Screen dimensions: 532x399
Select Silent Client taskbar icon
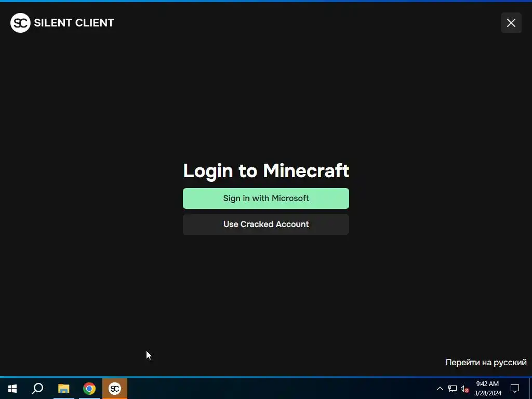pos(115,389)
